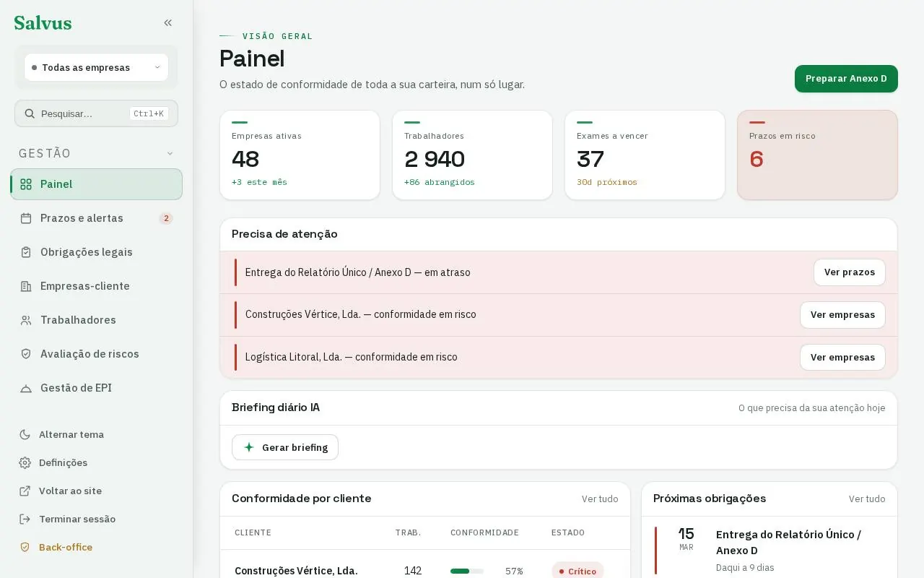Collapse sidebar with double-chevron icon

(168, 23)
